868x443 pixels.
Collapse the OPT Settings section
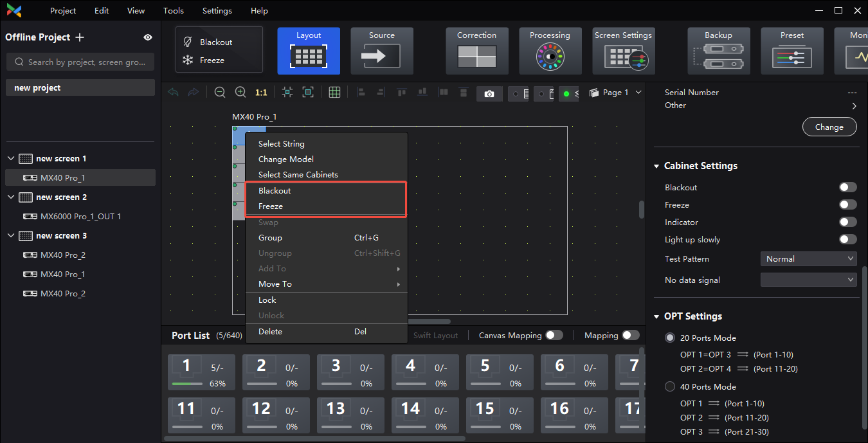pos(657,316)
